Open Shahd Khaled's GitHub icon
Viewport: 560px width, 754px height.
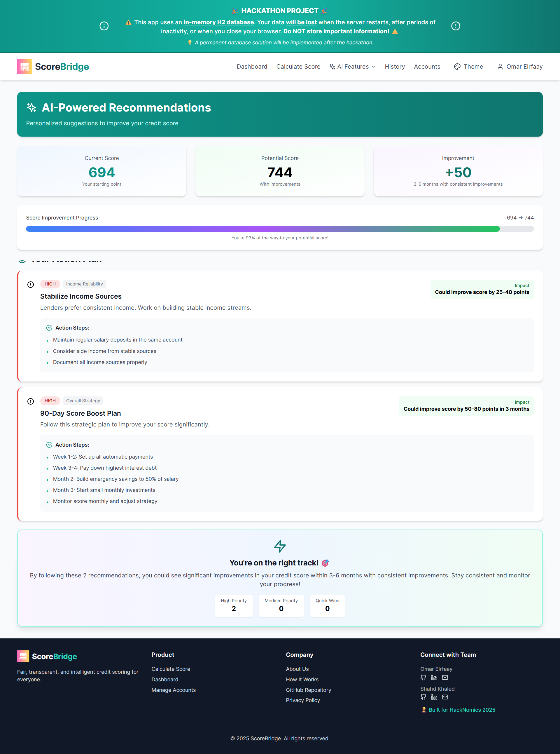click(x=423, y=697)
